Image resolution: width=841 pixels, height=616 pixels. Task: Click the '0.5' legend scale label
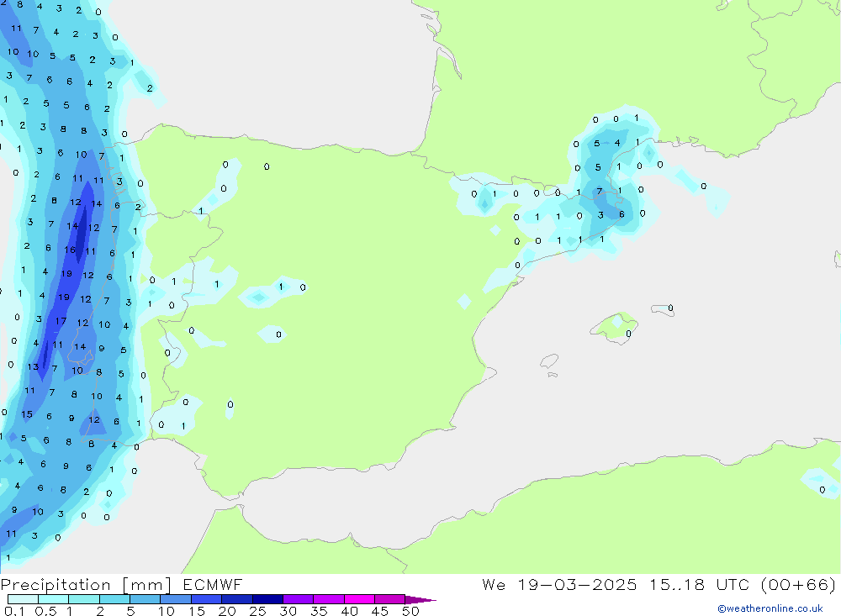(x=45, y=611)
